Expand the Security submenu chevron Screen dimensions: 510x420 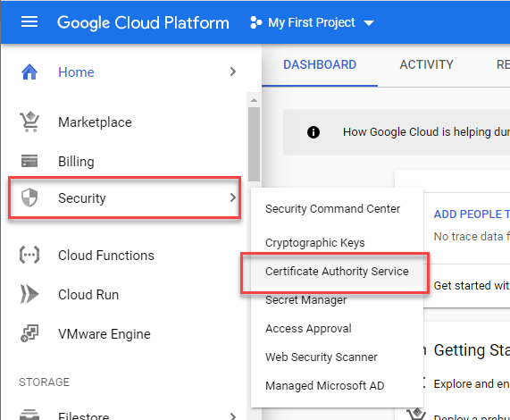[232, 197]
